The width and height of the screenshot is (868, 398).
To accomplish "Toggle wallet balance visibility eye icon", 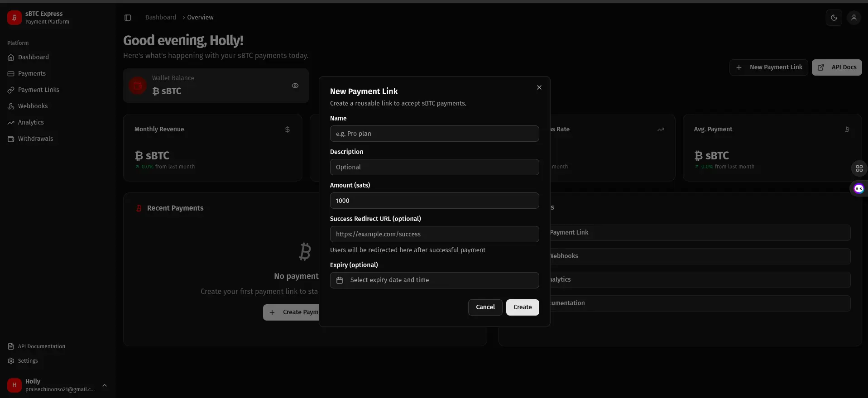I will coord(295,86).
